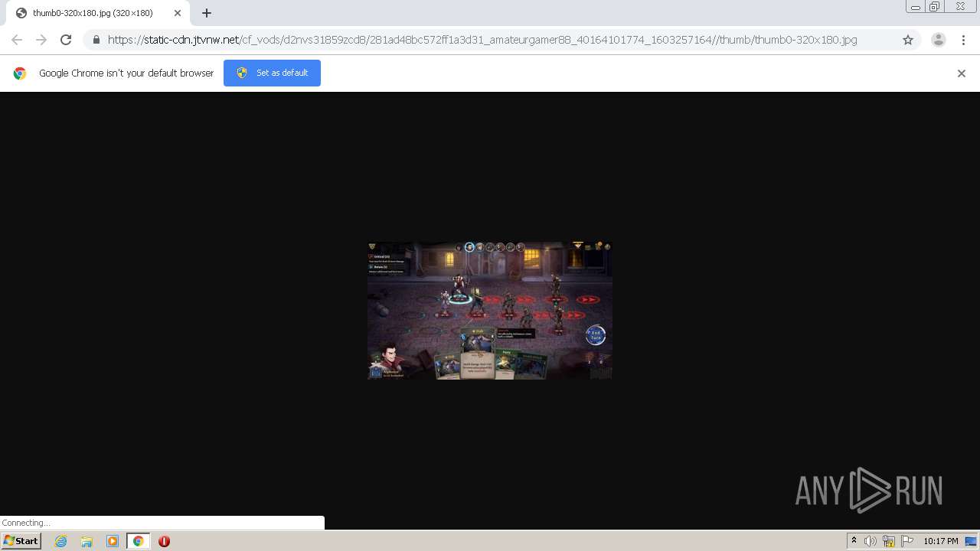Click the Set as default button

(x=272, y=73)
